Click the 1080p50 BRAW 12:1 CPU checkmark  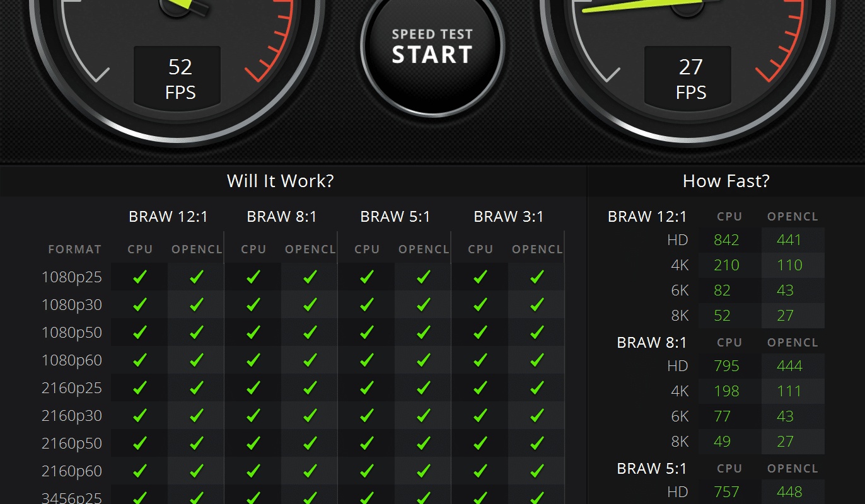(x=140, y=332)
